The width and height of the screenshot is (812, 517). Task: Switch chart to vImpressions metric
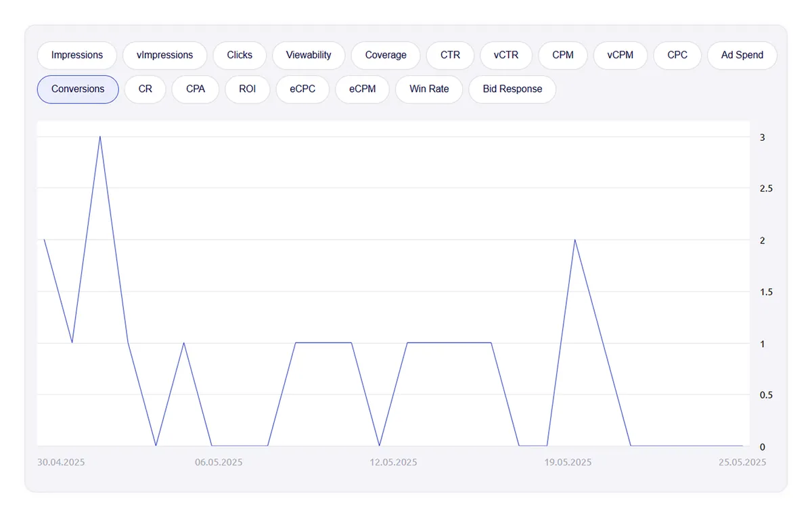(164, 55)
